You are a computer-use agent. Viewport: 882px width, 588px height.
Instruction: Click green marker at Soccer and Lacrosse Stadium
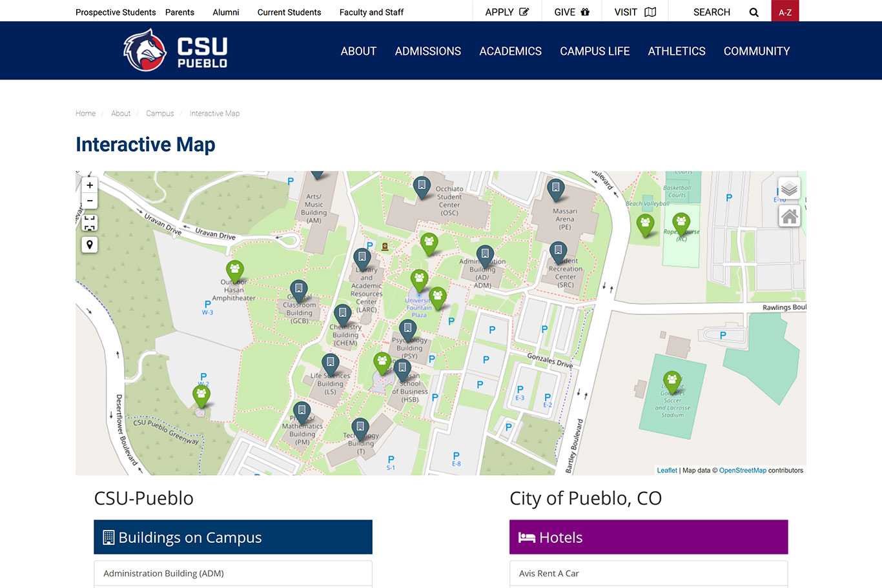point(672,383)
